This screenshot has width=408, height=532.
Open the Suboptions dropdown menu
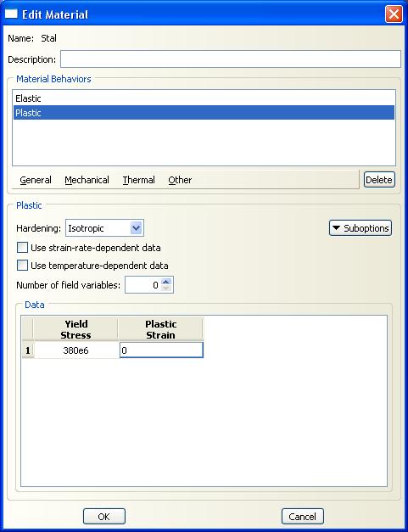pos(360,228)
